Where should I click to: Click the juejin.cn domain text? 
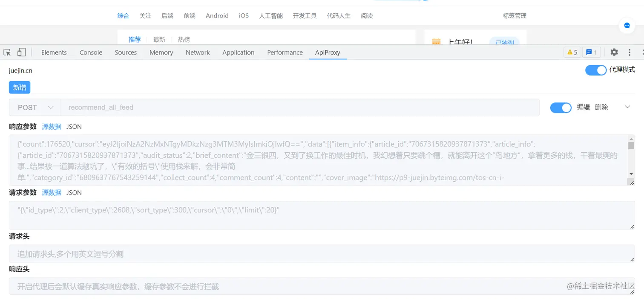click(x=20, y=70)
